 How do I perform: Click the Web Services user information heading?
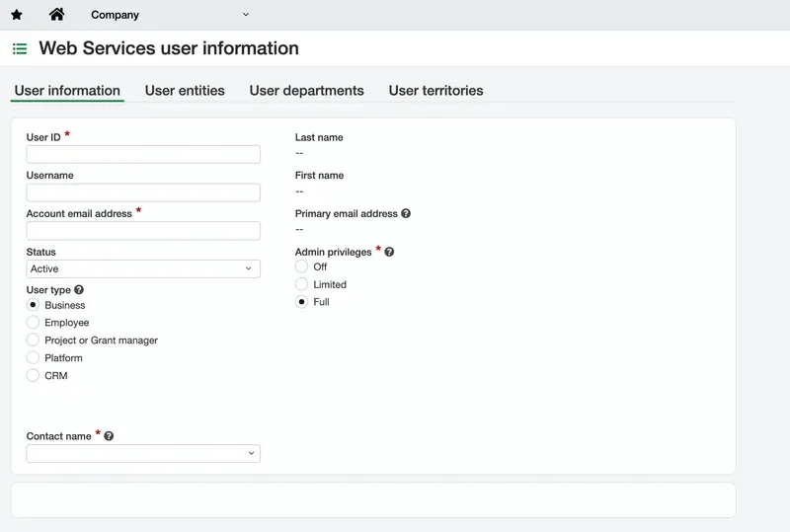(x=169, y=48)
